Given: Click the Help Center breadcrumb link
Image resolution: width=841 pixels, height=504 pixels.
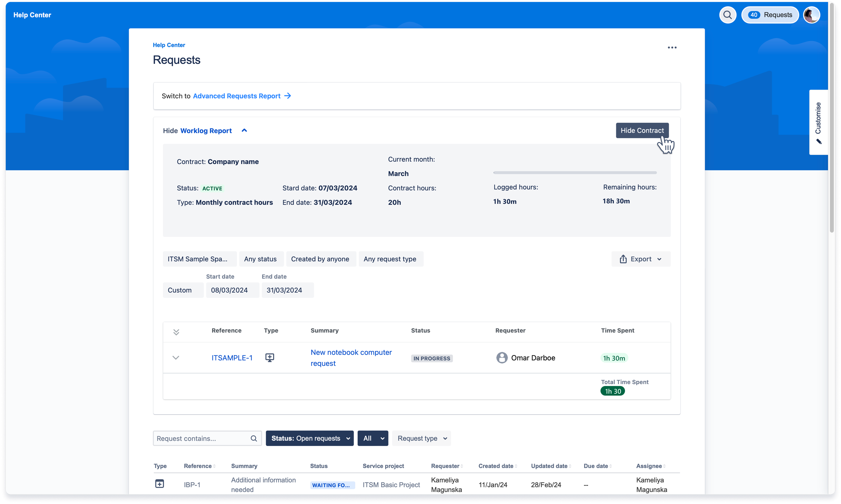Looking at the screenshot, I should pos(169,45).
